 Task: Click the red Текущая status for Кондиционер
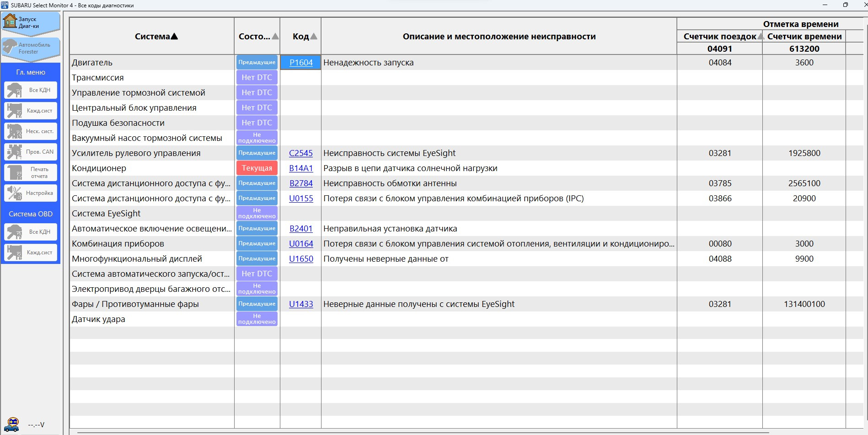pyautogui.click(x=257, y=168)
